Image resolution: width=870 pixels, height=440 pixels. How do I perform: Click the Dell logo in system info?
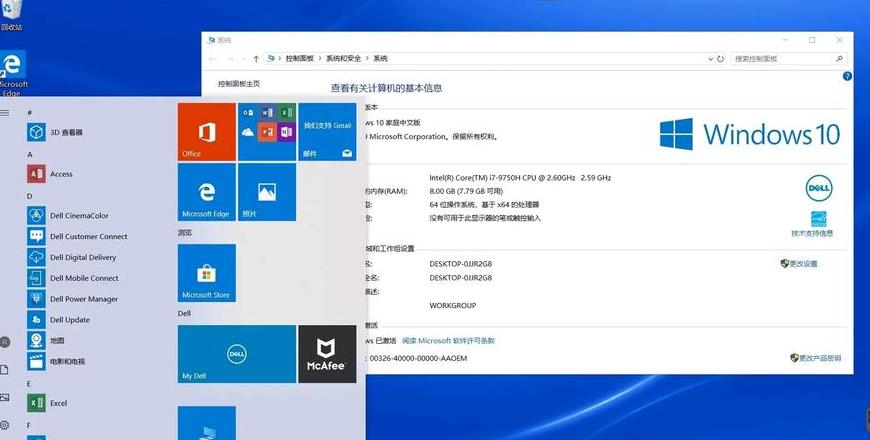point(819,189)
